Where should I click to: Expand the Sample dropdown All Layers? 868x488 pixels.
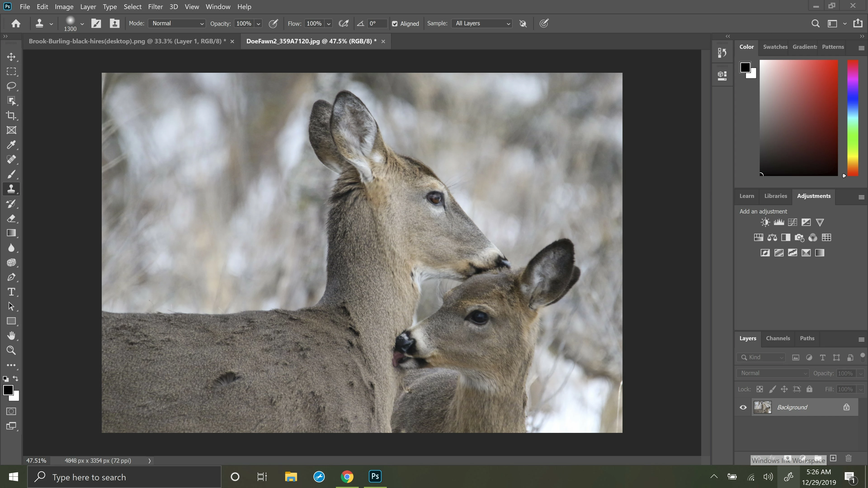(482, 23)
